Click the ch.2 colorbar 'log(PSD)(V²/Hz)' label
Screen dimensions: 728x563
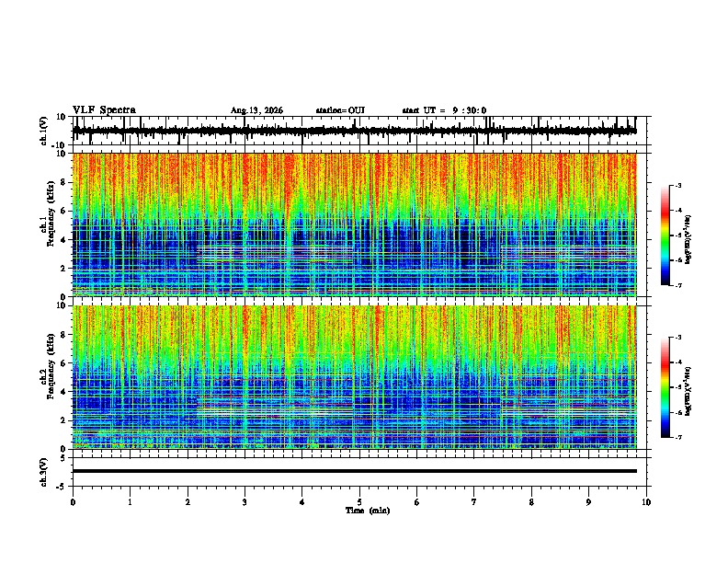[688, 391]
